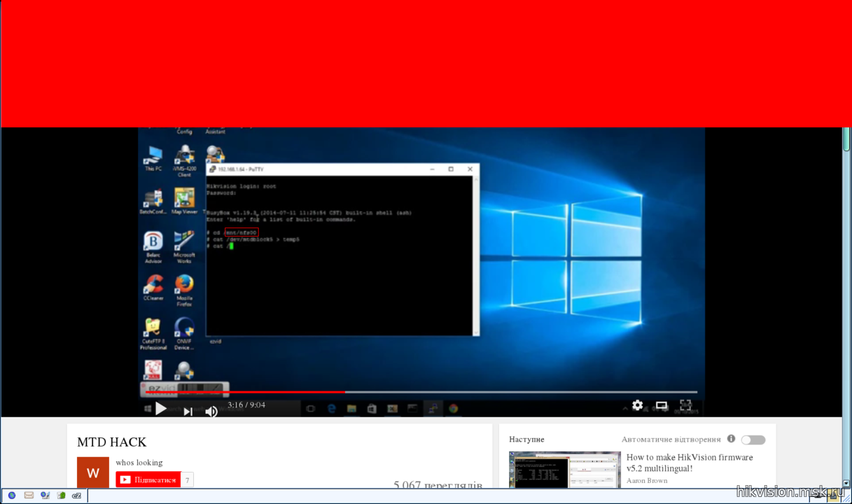852x504 pixels.
Task: Click the 'Наступне' heading
Action: pyautogui.click(x=526, y=440)
